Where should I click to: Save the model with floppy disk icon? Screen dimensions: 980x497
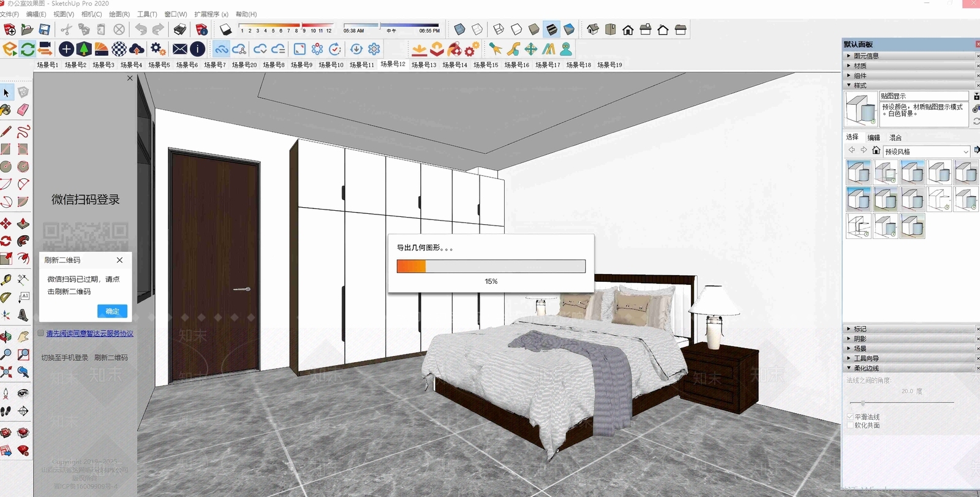(44, 29)
